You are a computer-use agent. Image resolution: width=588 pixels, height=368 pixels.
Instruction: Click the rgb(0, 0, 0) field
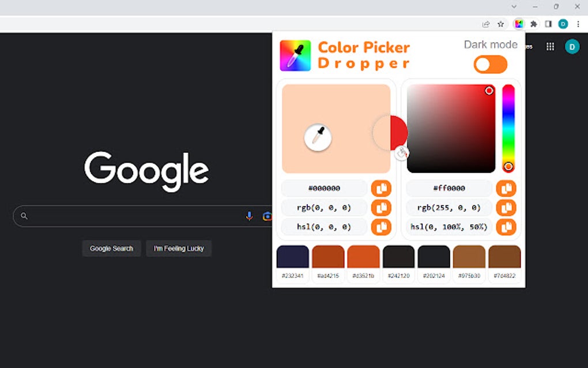[324, 208]
